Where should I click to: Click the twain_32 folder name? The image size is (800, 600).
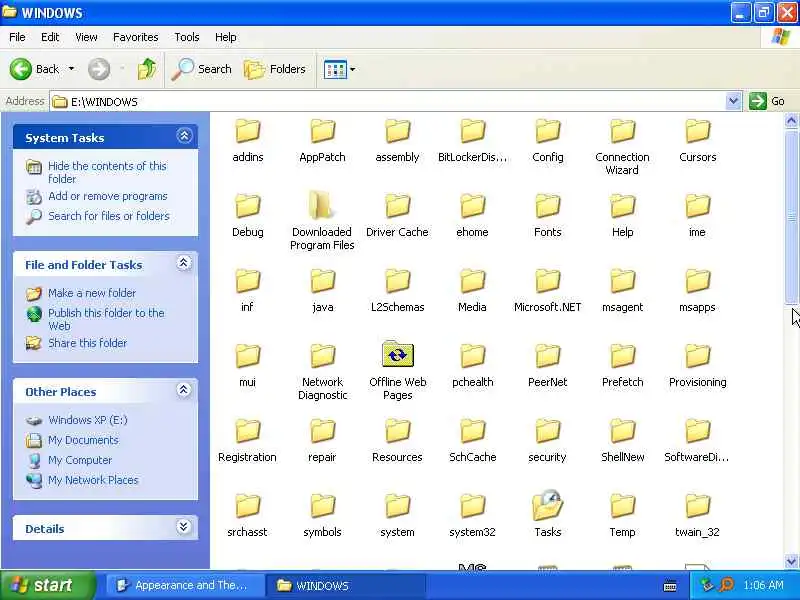coord(697,532)
